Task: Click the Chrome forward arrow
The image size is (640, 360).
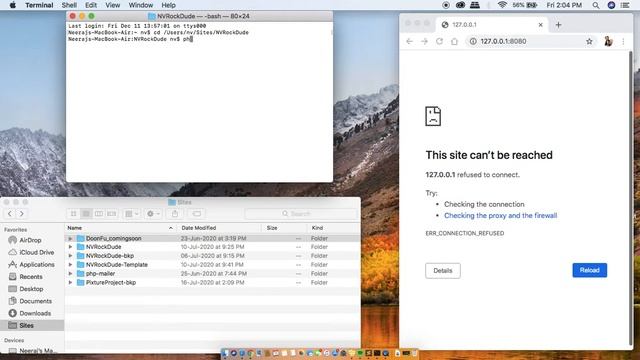Action: 424,41
